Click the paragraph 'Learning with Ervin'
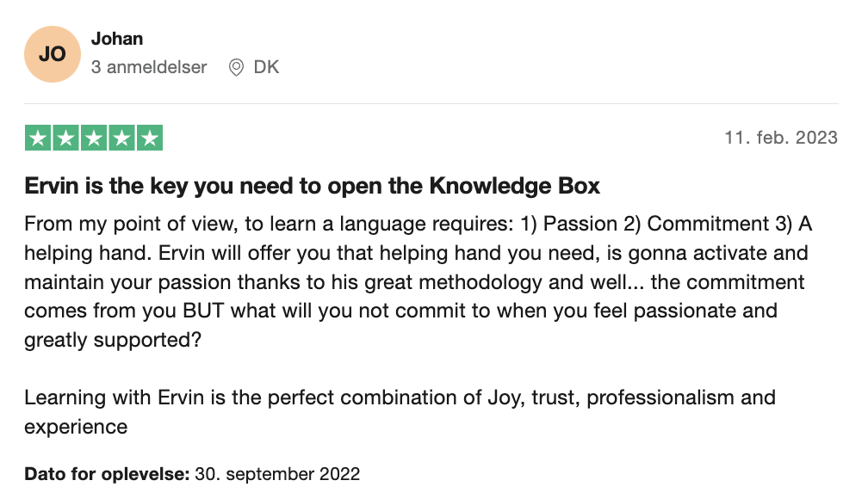This screenshot has height=499, width=868. tap(400, 412)
